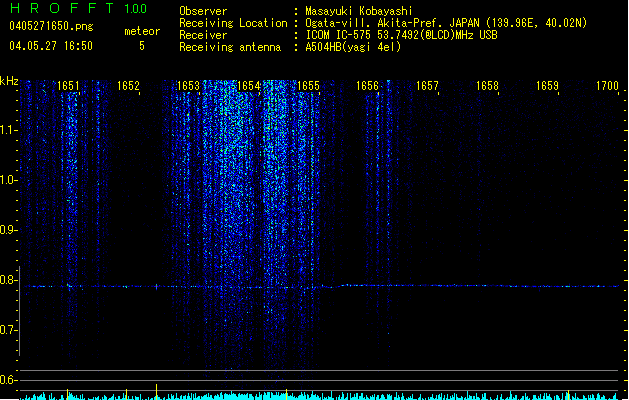Click the 1700 time axis label

(607, 86)
